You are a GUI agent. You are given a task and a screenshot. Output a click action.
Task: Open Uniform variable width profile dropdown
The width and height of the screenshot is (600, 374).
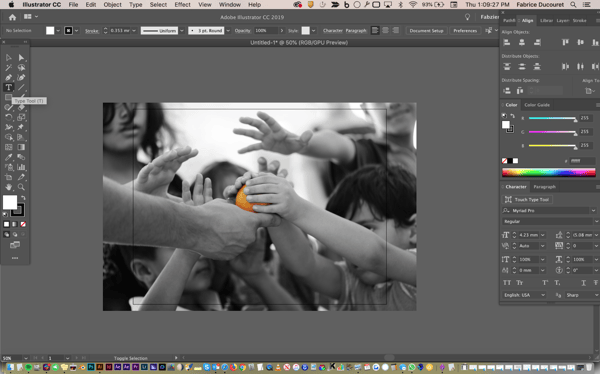[x=182, y=31]
